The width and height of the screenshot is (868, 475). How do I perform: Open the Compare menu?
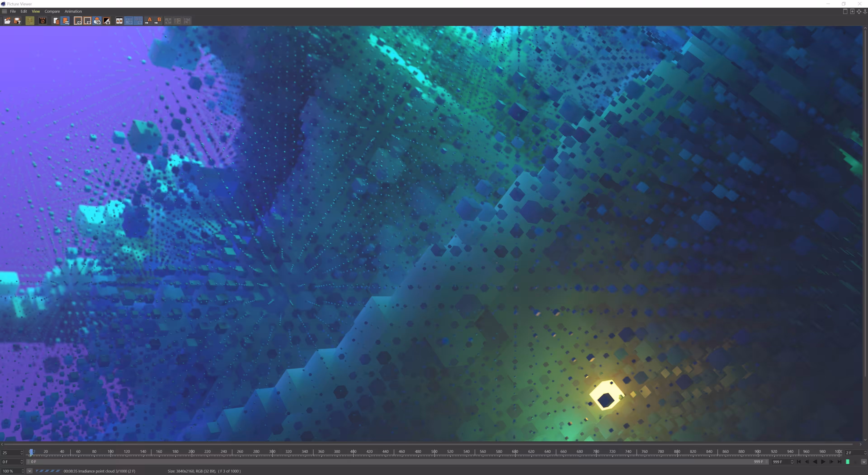tap(52, 12)
